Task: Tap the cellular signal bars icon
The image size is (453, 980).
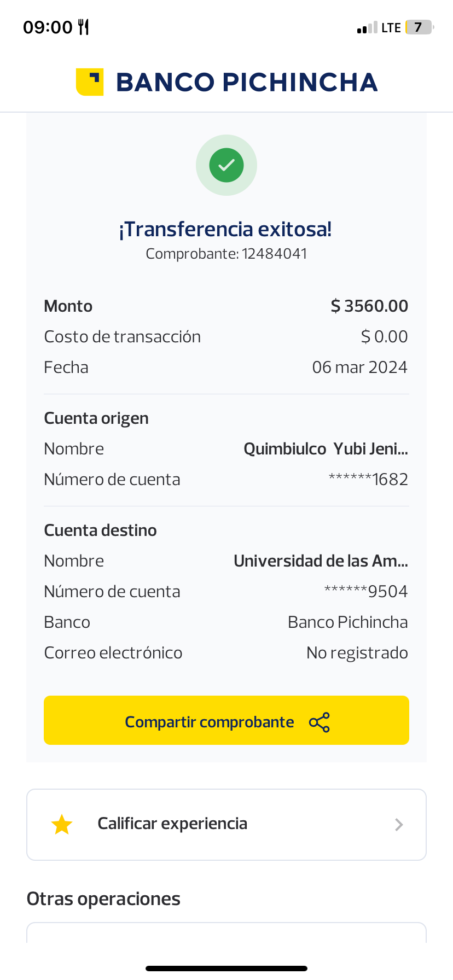Action: tap(367, 28)
